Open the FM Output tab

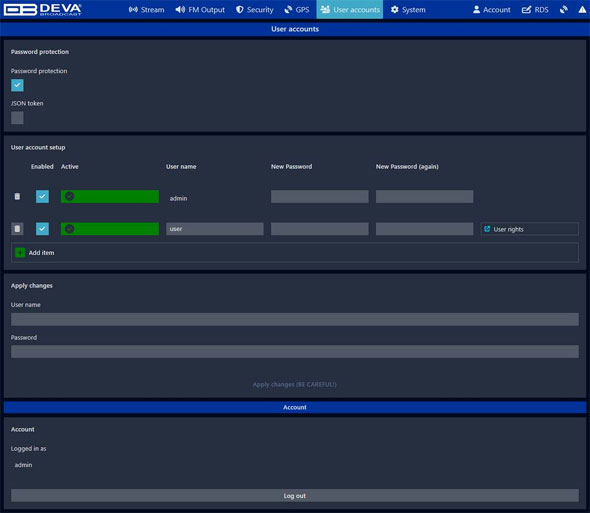coord(200,9)
